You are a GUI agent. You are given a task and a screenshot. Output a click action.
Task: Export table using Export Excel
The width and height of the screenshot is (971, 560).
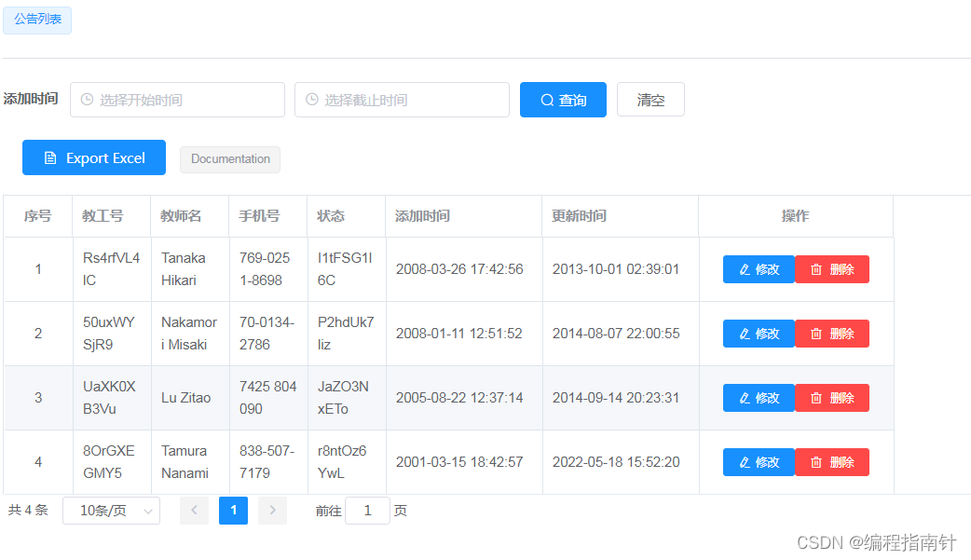tap(94, 158)
